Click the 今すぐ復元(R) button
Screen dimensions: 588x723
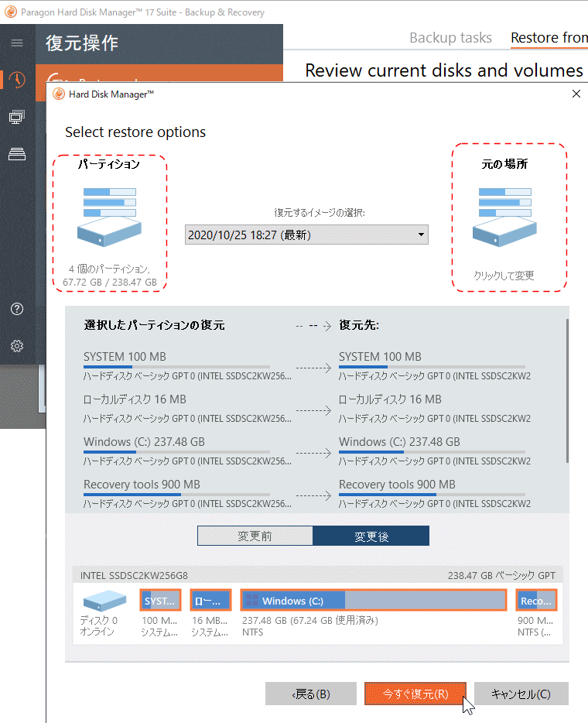click(x=415, y=694)
